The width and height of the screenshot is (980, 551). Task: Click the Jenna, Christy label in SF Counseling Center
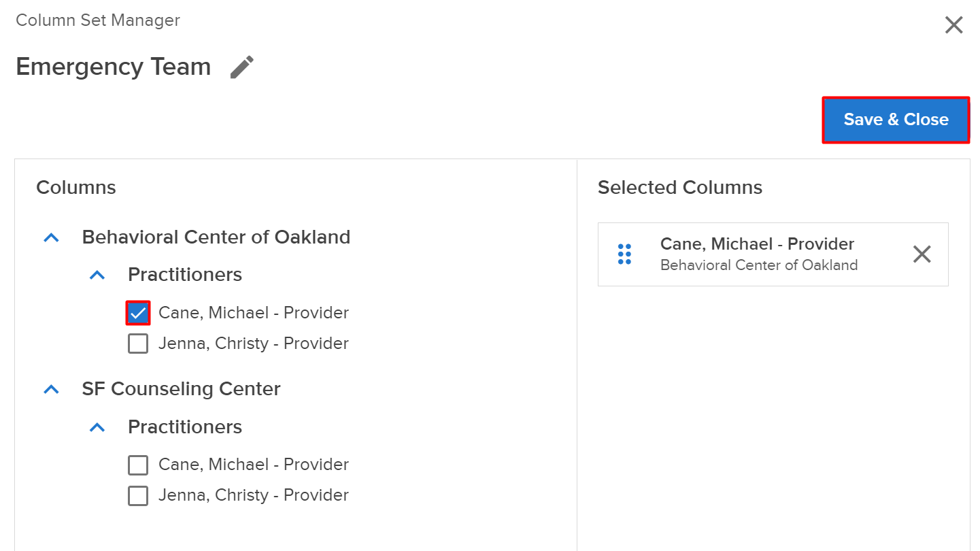pyautogui.click(x=254, y=495)
